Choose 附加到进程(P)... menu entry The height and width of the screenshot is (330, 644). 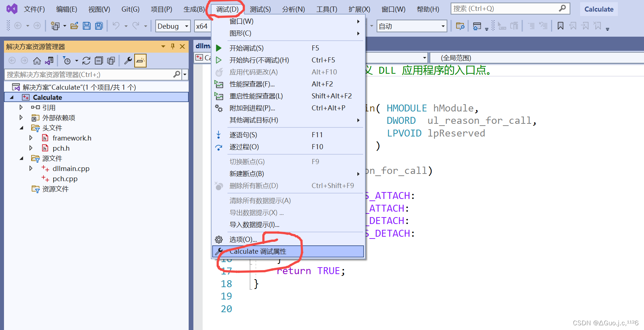tap(288, 108)
